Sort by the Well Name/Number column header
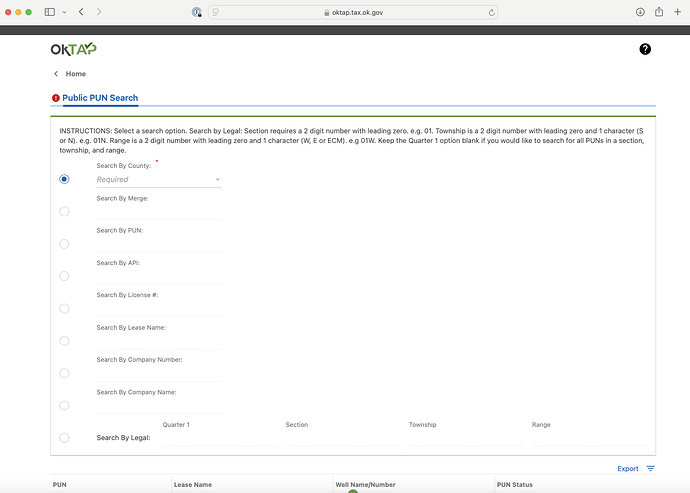This screenshot has height=493, width=690. (x=365, y=485)
